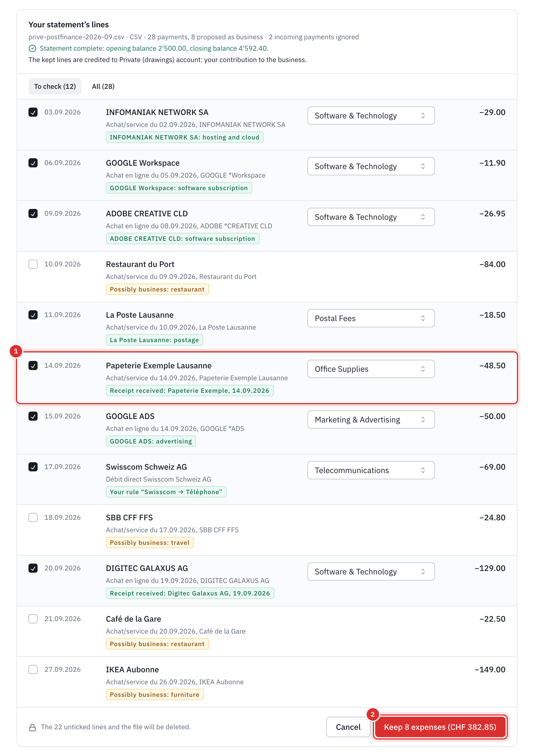Change category of DIGITEC GALAXUS AG
The width and height of the screenshot is (534, 756).
click(x=371, y=572)
